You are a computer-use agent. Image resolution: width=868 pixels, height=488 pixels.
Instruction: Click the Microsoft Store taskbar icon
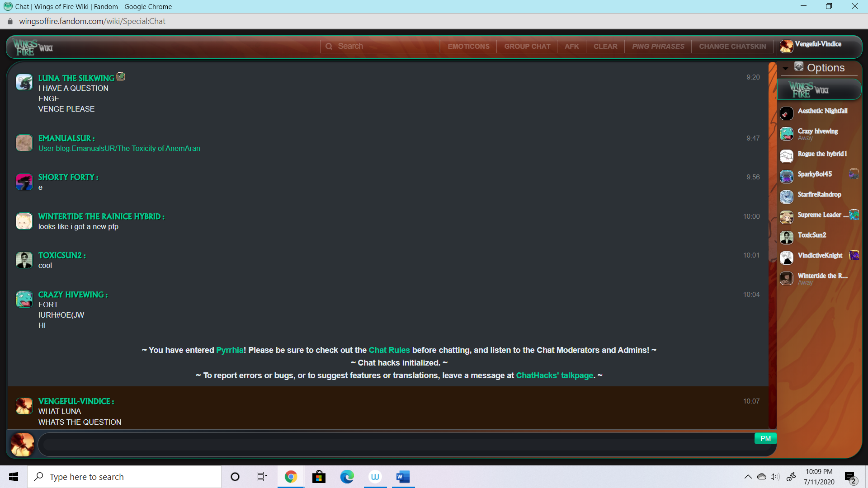coord(319,477)
